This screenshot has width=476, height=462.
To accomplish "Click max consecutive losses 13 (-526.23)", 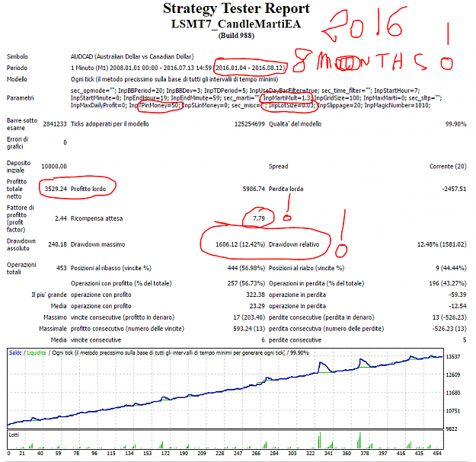I will point(449,317).
